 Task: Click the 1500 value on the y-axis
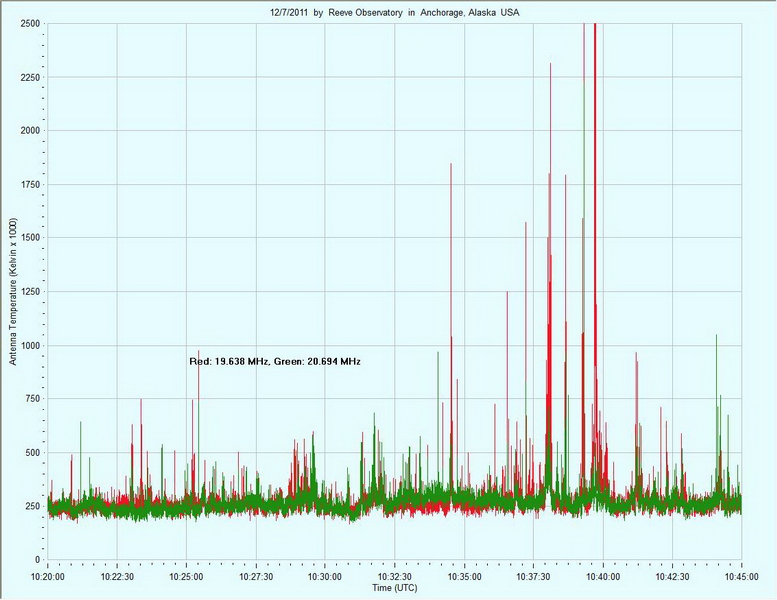30,238
